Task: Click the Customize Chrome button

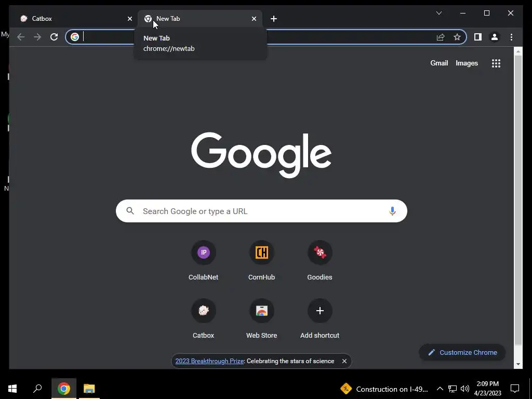Action: [x=462, y=353]
